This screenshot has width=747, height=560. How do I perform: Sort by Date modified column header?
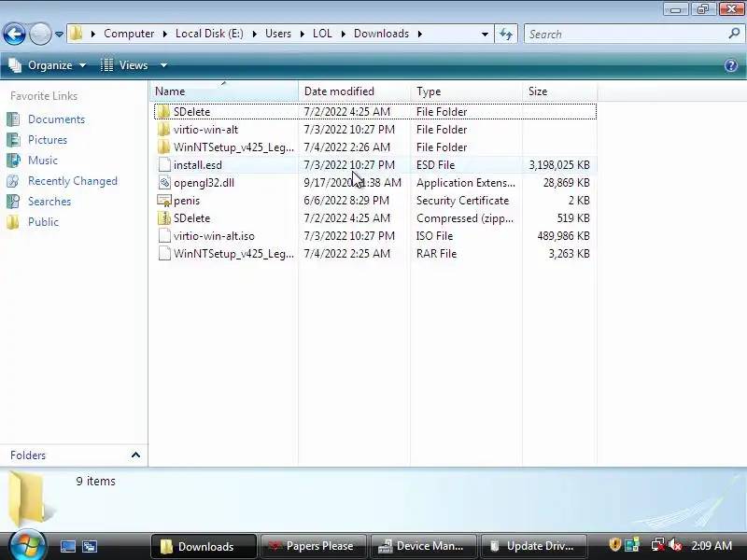click(x=354, y=91)
